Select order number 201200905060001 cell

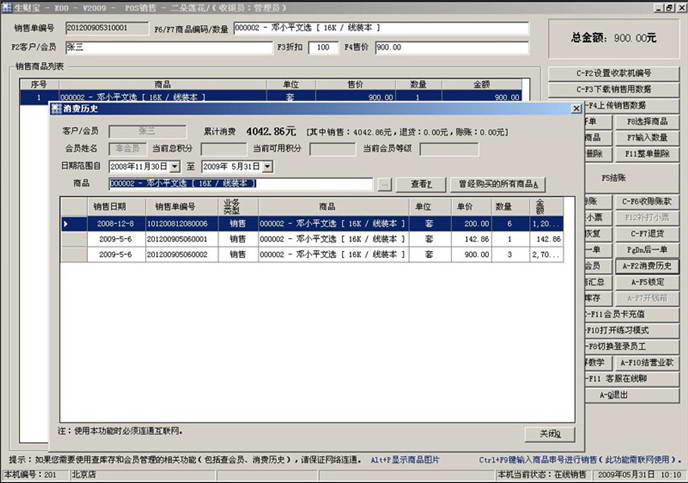pos(182,239)
